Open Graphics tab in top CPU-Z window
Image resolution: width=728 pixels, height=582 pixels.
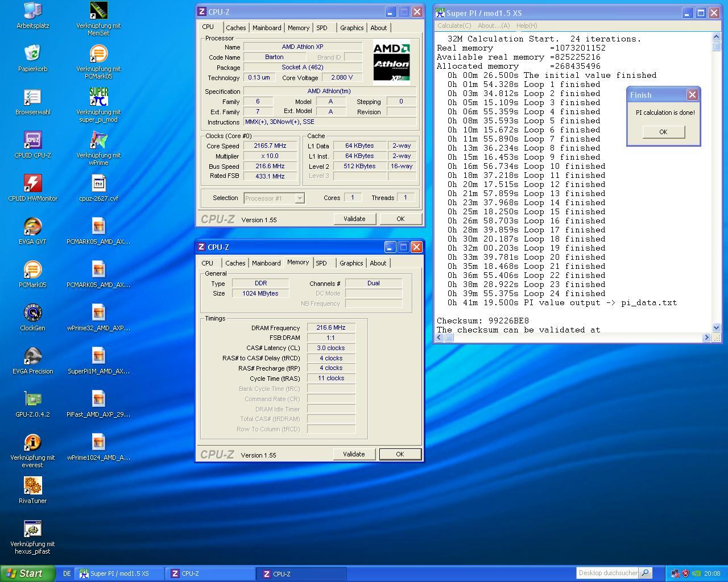tap(351, 28)
